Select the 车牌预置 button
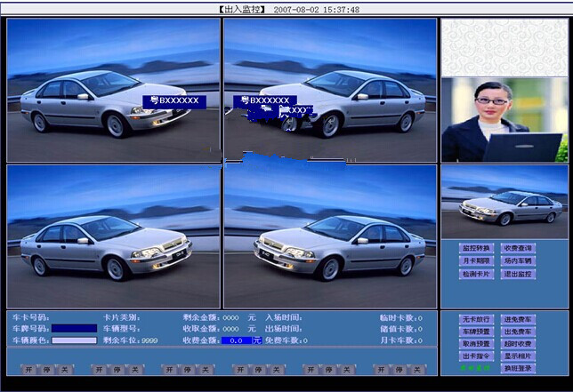This screenshot has height=392, width=573. click(477, 332)
